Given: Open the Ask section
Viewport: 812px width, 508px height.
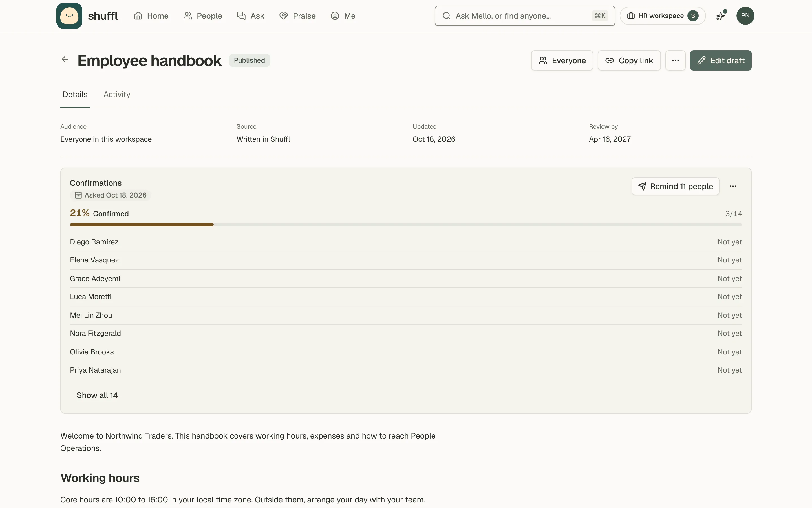Looking at the screenshot, I should point(251,16).
